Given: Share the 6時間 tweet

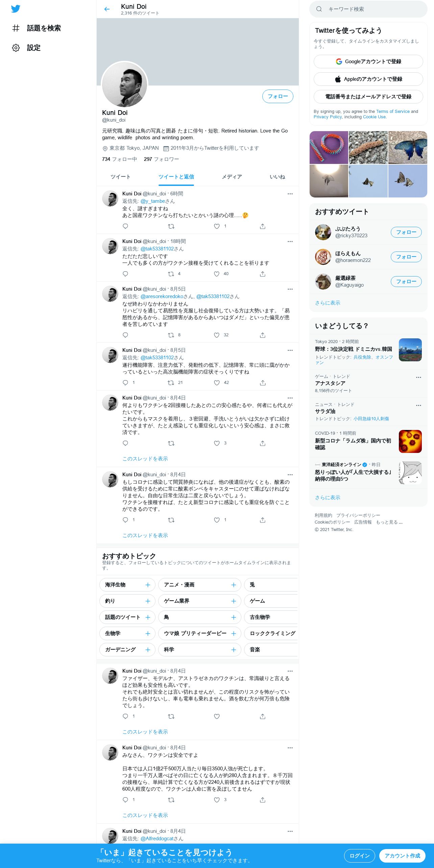Looking at the screenshot, I should [x=263, y=226].
